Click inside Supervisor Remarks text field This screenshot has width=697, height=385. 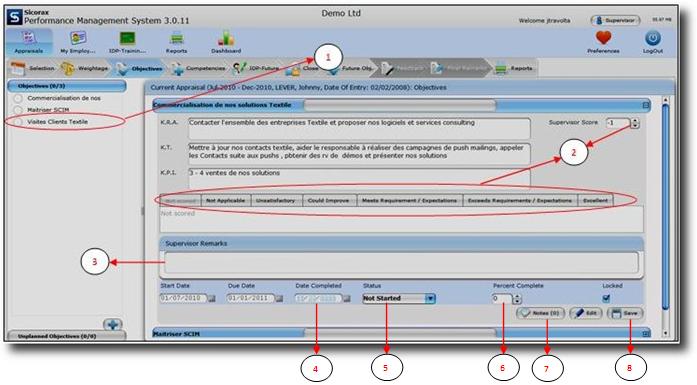401,263
